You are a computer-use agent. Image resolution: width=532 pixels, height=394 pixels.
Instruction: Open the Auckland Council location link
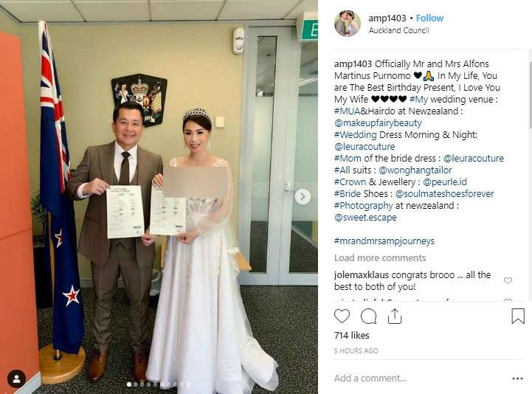pos(399,30)
